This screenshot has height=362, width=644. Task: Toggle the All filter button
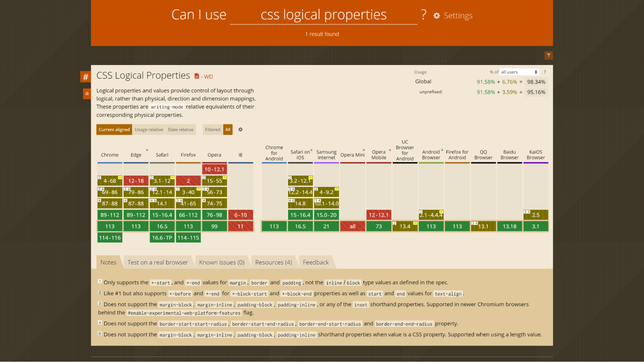coord(228,129)
